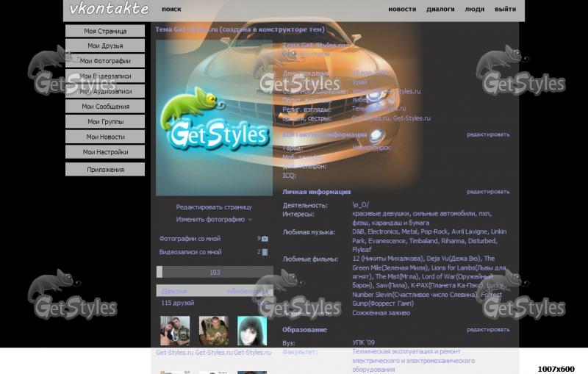
Task: Open Моя Страница in sidebar
Action: pyautogui.click(x=105, y=31)
